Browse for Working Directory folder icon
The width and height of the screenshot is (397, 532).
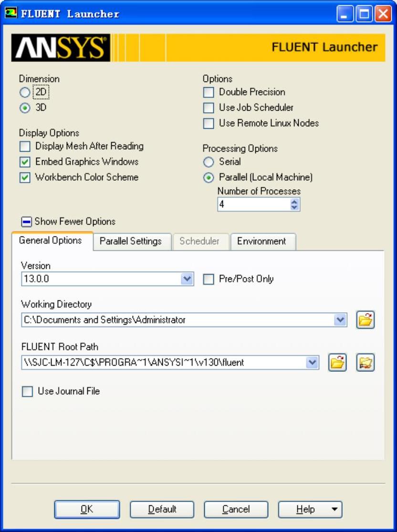click(x=366, y=320)
